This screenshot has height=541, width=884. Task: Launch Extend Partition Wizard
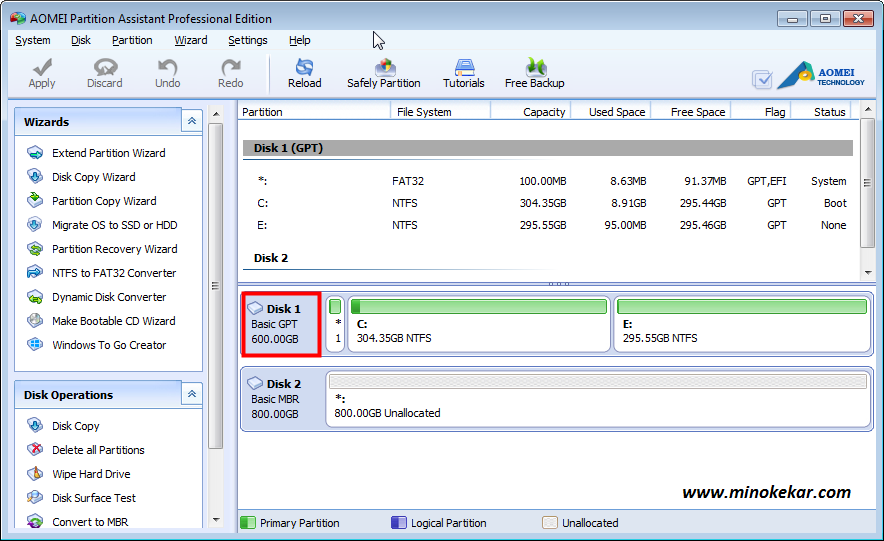(108, 153)
